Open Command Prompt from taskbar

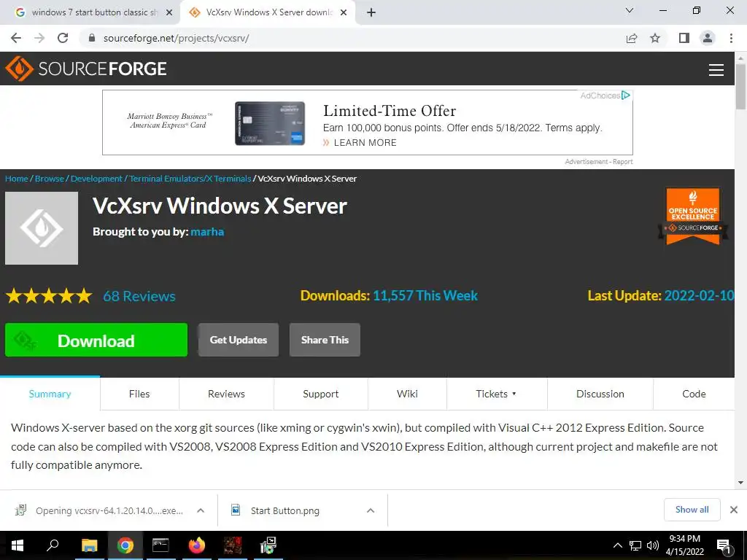pos(160,545)
